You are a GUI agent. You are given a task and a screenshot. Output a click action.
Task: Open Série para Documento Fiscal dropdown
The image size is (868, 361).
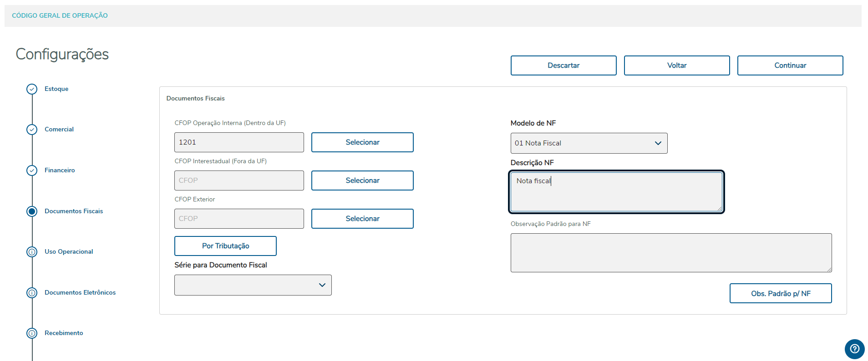(x=253, y=285)
